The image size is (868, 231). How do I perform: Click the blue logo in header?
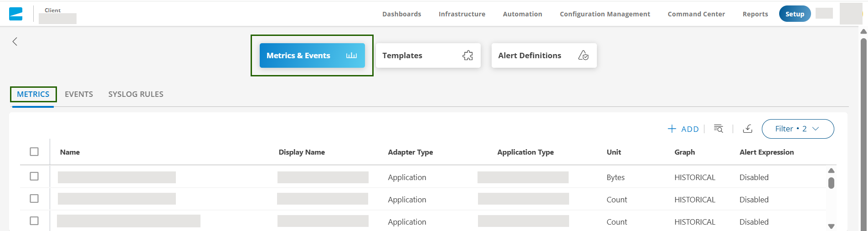click(16, 14)
